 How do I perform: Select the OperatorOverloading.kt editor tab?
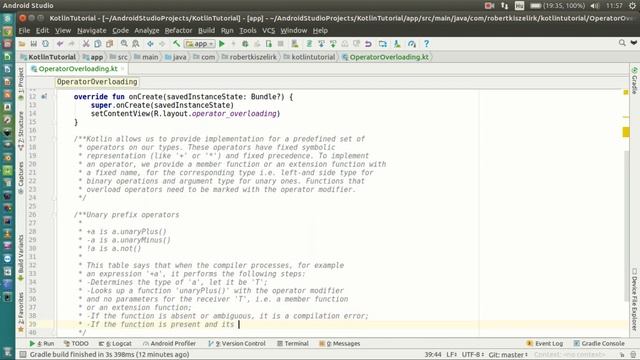pos(78,69)
